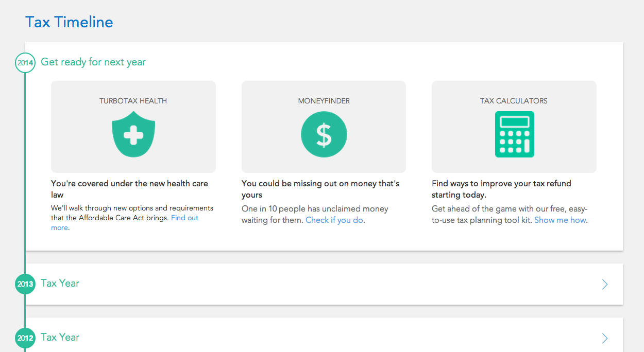Open the 'Show me how' link
644x352 pixels.
tap(560, 220)
